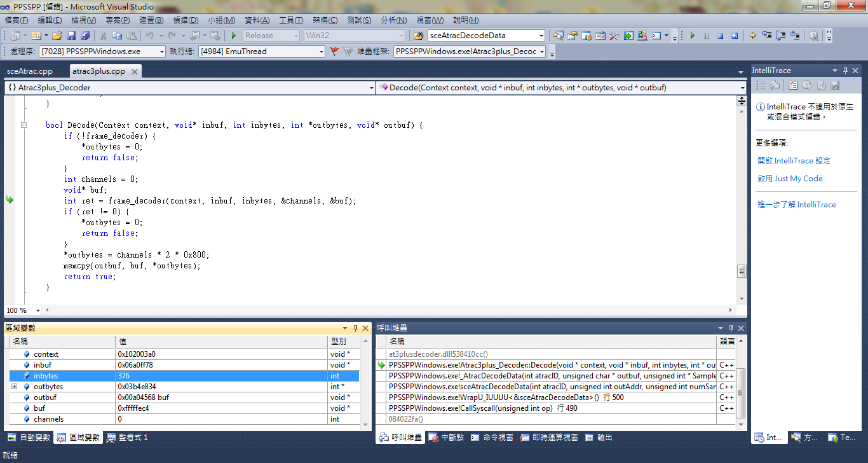Switch to the 中斷點 breakpoints tab
The image size is (868, 463).
click(445, 438)
